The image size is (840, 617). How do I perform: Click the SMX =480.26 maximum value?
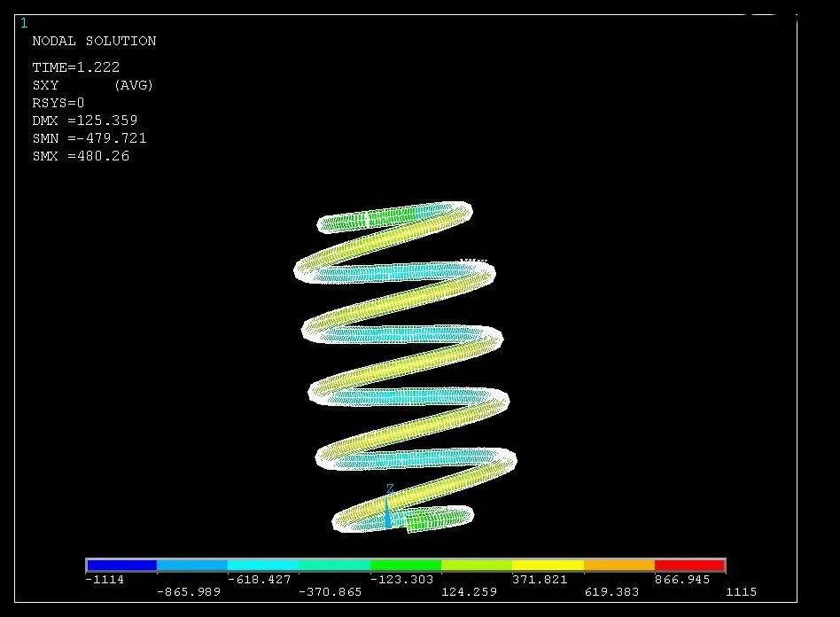tap(81, 156)
